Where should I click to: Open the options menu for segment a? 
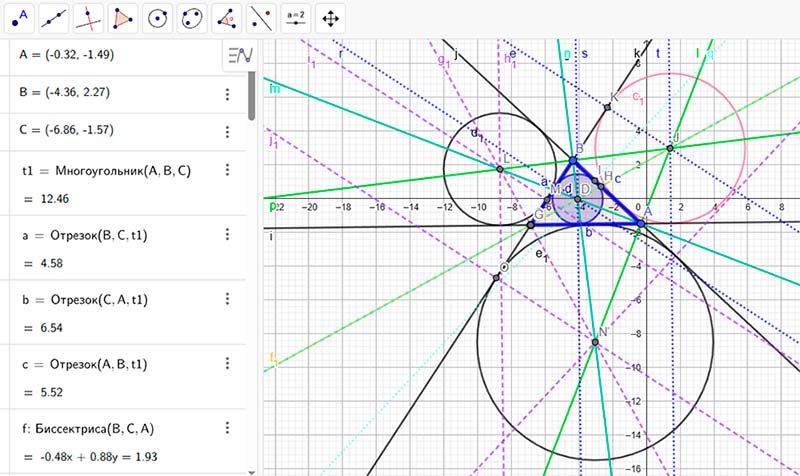coord(227,235)
